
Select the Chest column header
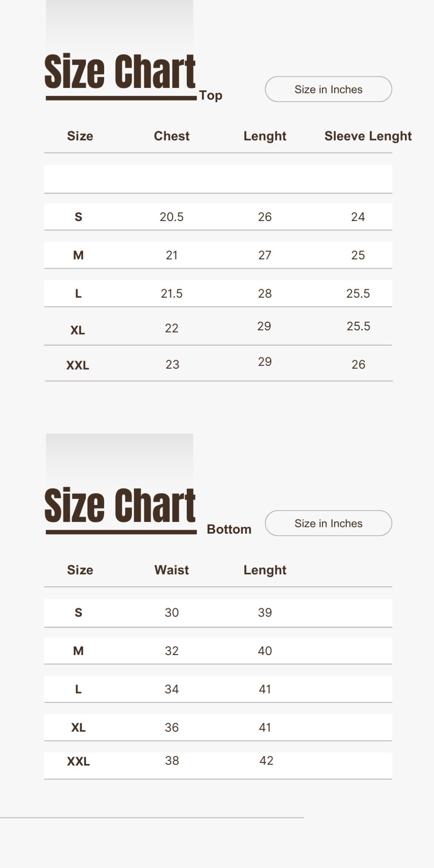172,136
